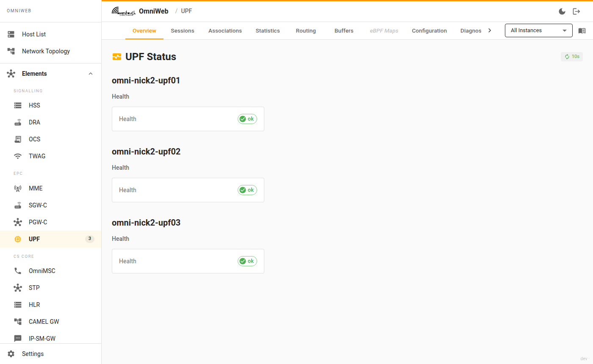The image size is (593, 364).
Task: Open the All Instances dropdown
Action: pyautogui.click(x=539, y=30)
